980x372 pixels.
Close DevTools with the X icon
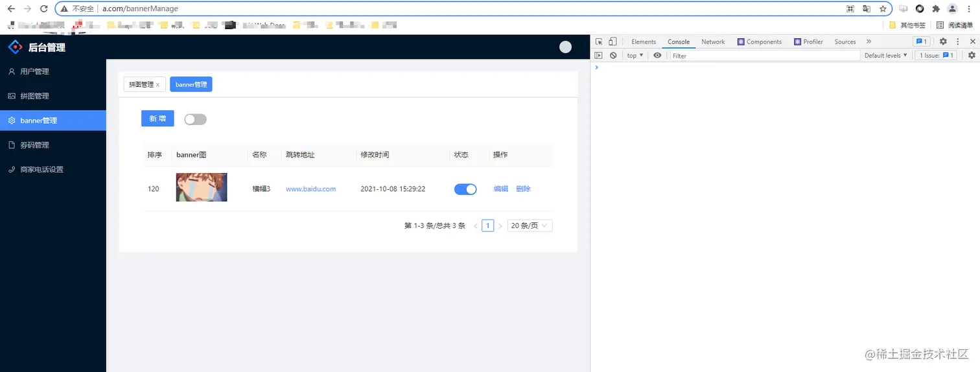point(972,41)
